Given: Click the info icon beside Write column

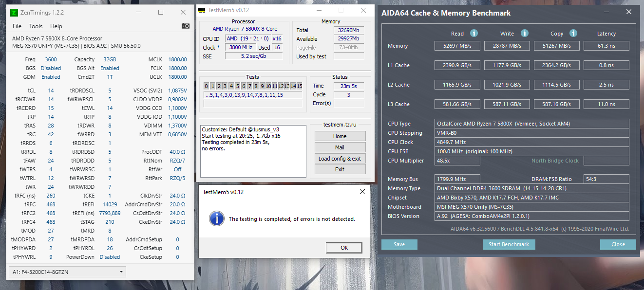Looking at the screenshot, I should click(524, 33).
